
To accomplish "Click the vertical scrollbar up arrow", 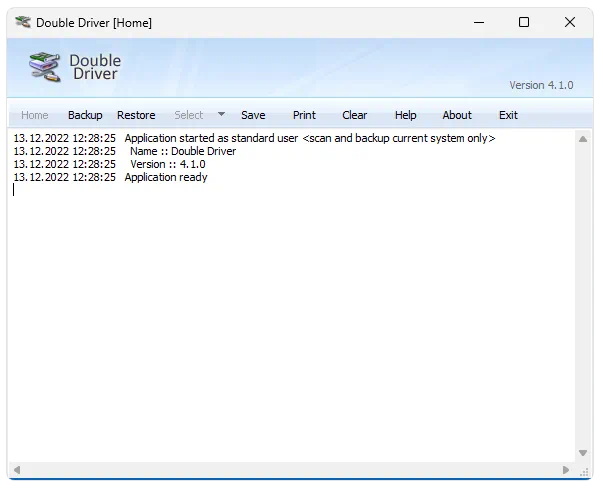I will (583, 139).
